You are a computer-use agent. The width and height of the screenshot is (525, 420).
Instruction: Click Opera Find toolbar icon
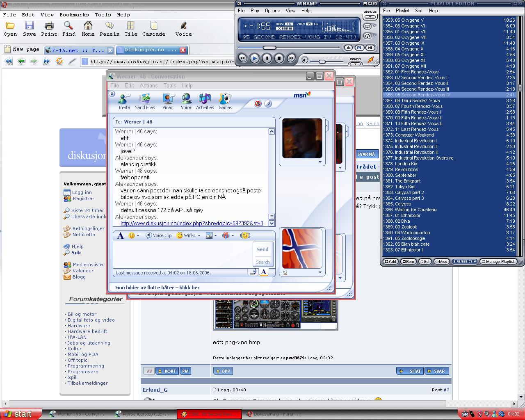(69, 29)
